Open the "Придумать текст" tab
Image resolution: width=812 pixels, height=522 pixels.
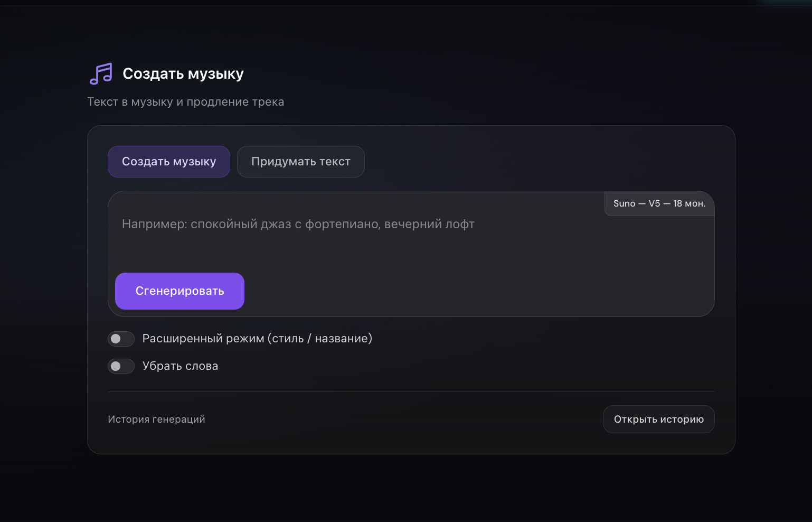tap(300, 162)
